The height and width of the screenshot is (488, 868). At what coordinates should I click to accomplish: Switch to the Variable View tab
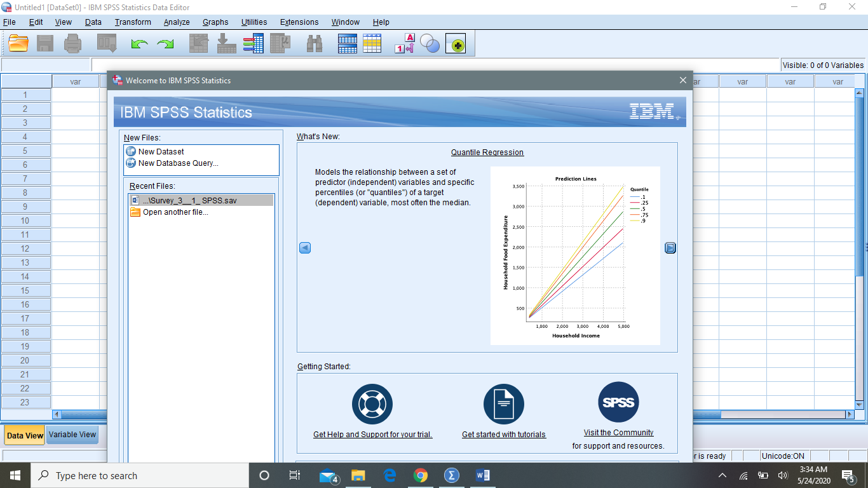[x=72, y=435]
